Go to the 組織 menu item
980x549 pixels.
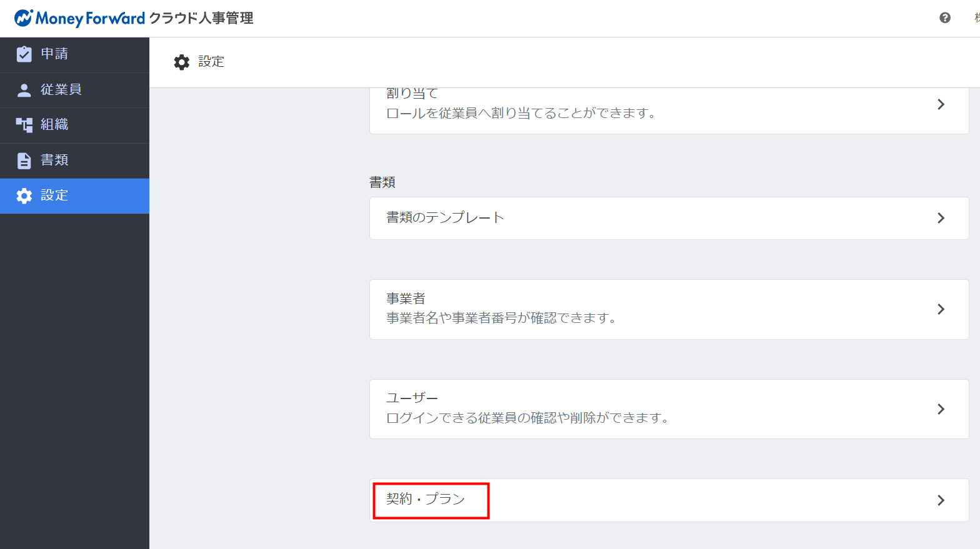coord(74,126)
